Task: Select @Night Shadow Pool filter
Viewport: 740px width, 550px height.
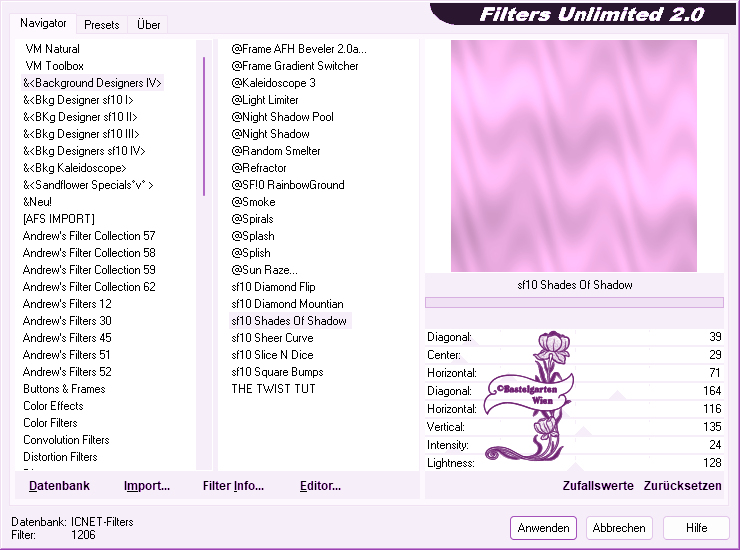Action: point(282,117)
